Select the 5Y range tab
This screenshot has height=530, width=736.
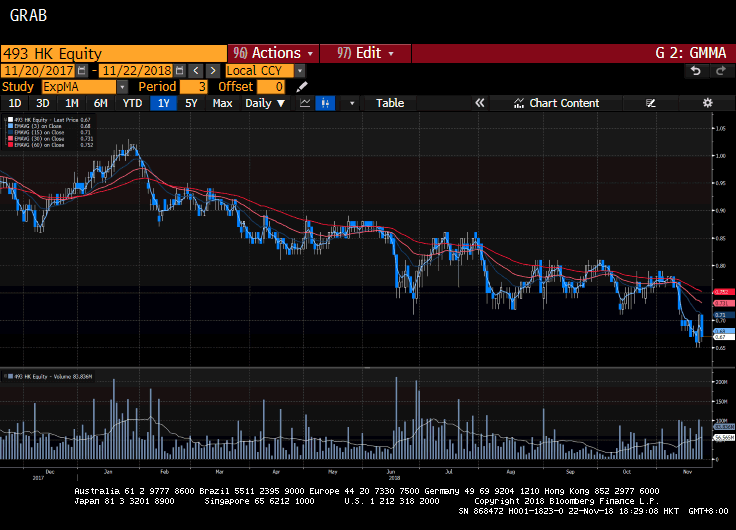coord(191,103)
